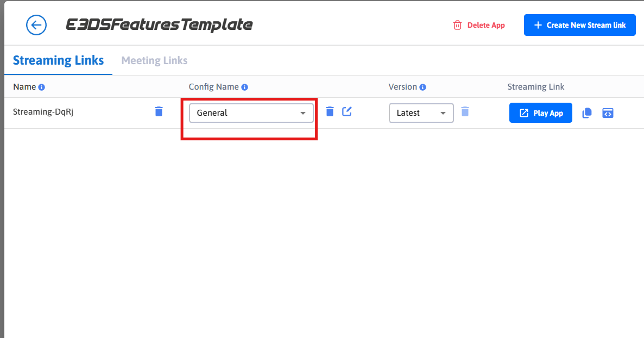Go back using the circled arrow icon

coord(36,25)
